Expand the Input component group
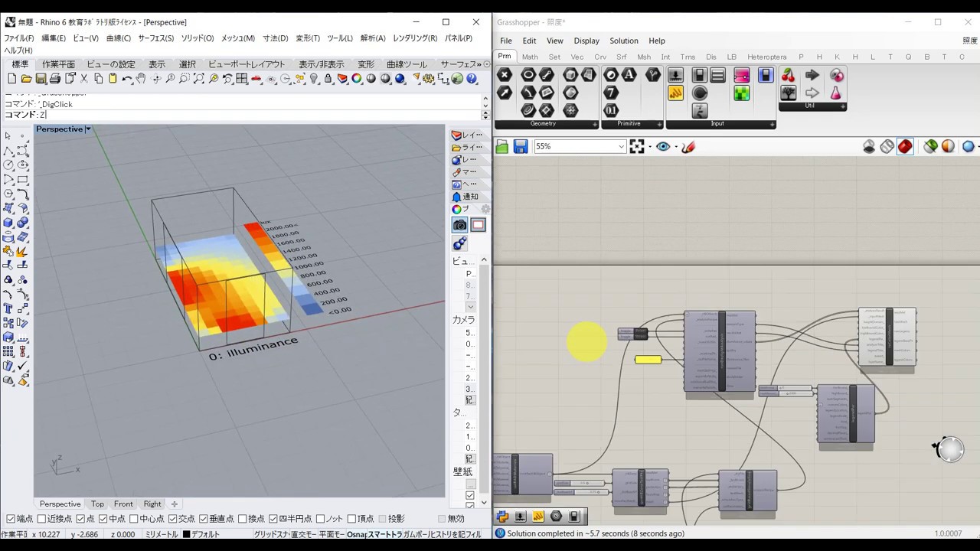 pyautogui.click(x=772, y=124)
